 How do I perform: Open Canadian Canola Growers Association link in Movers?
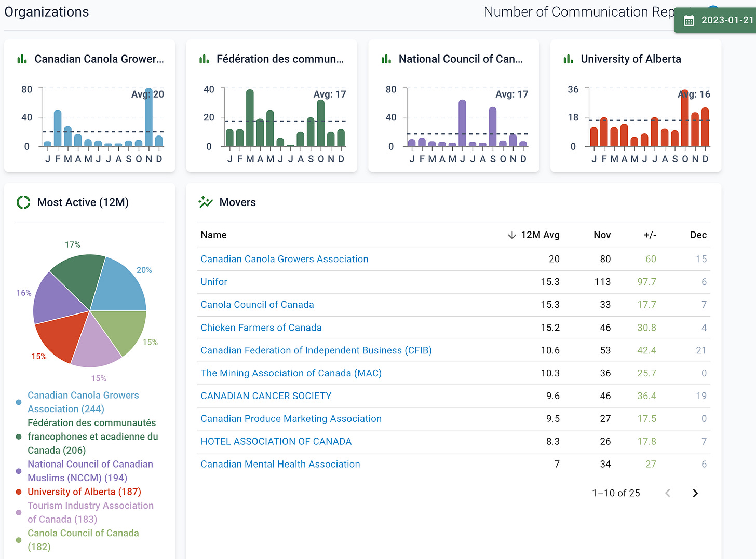285,259
